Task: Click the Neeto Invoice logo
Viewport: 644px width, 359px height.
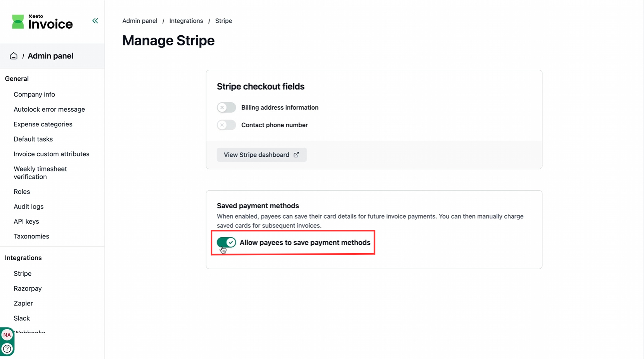Action: pyautogui.click(x=42, y=22)
